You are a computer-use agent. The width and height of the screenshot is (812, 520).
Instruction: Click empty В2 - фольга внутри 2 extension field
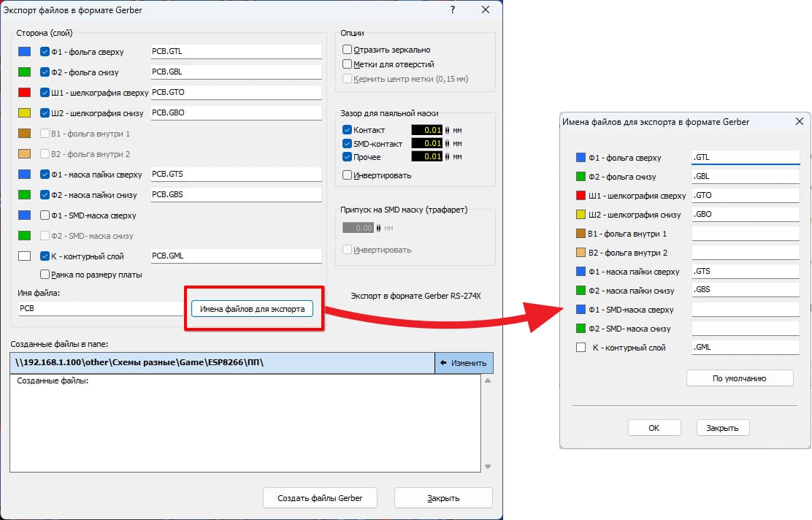point(746,252)
